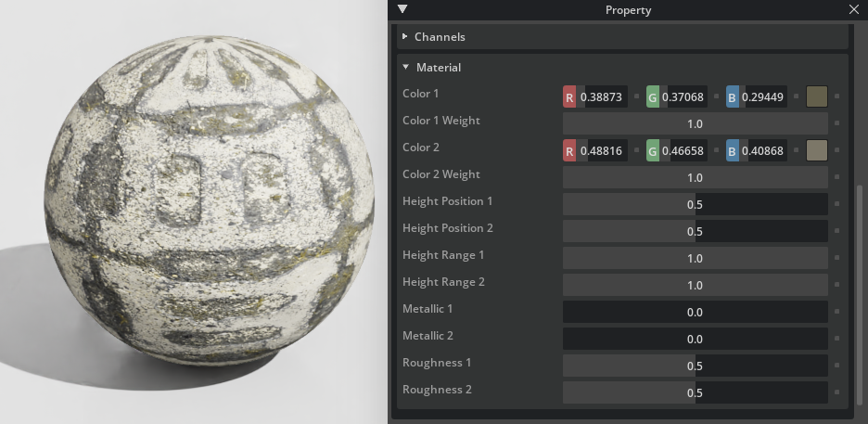This screenshot has width=868, height=424.
Task: Adjust the Color 1 Weight slider
Action: coord(696,123)
